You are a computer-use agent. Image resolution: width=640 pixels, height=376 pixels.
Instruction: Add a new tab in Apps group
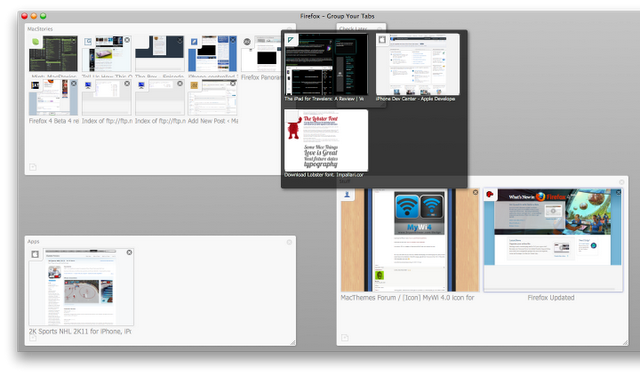click(33, 338)
